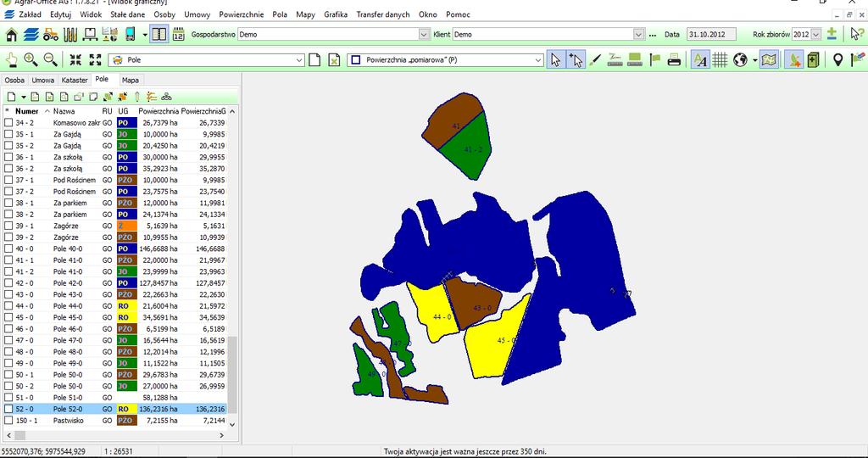Click the inward arrows zoom-to-selection icon

pos(75,59)
